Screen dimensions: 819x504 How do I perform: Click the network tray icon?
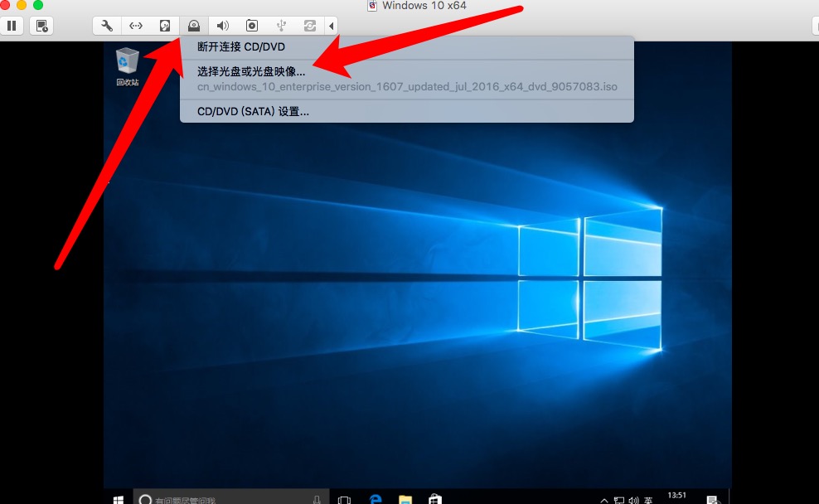619,501
